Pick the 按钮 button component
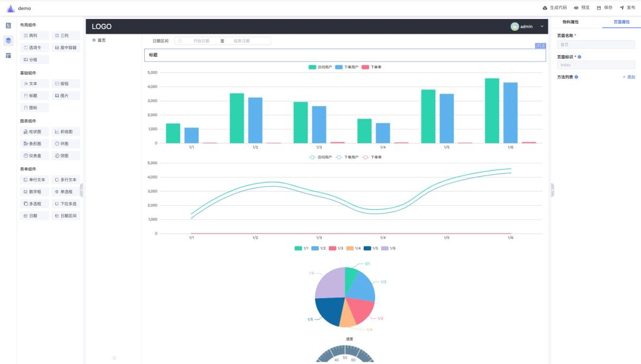Screen dimensions: 641x364 pos(65,84)
